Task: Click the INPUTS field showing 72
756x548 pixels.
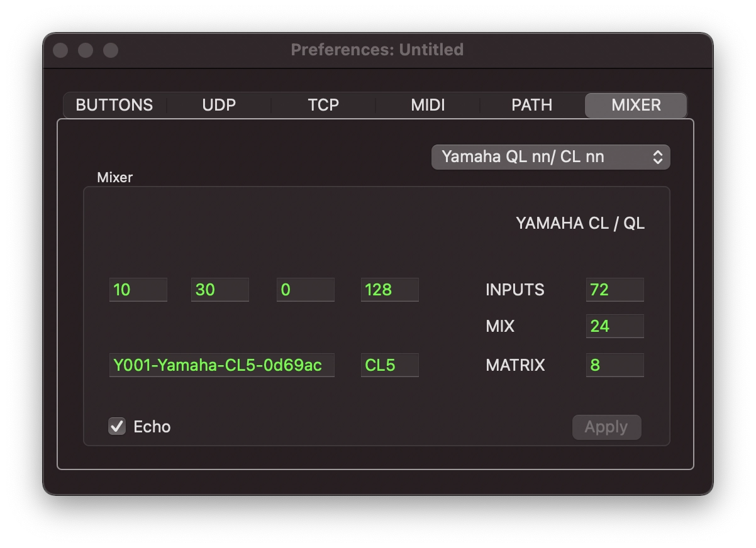Action: [615, 290]
